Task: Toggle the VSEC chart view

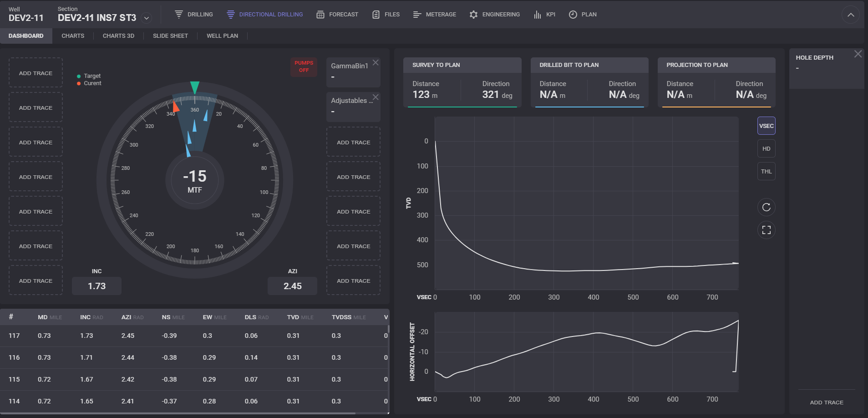Action: click(766, 126)
